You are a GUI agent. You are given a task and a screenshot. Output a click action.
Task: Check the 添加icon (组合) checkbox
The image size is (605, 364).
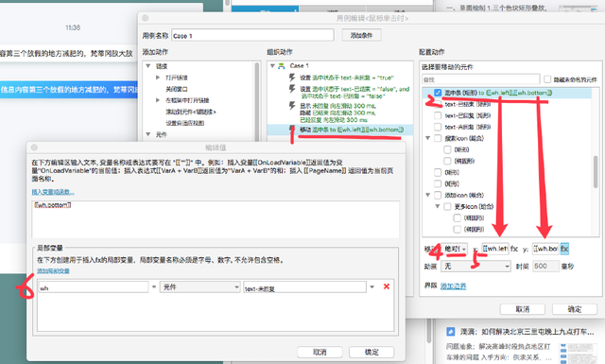[x=438, y=195]
